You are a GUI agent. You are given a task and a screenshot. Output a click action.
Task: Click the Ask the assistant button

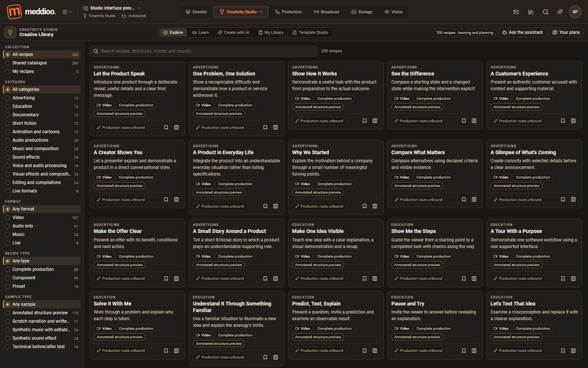[522, 32]
